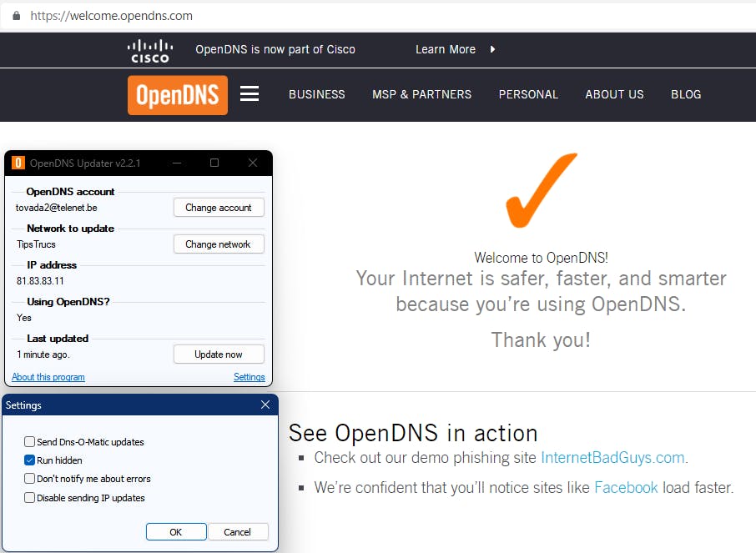Maximize the OpenDNS Updater window
The image size is (756, 553).
coord(214,163)
